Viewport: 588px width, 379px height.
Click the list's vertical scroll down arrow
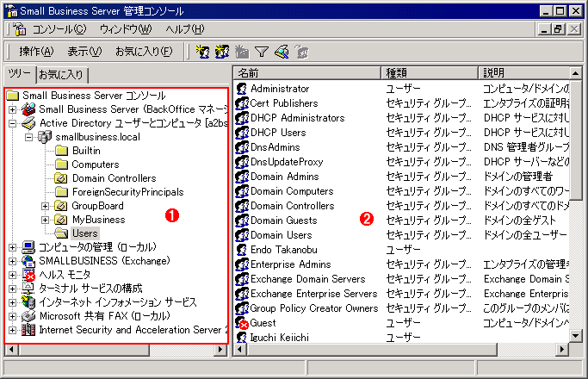[x=576, y=335]
